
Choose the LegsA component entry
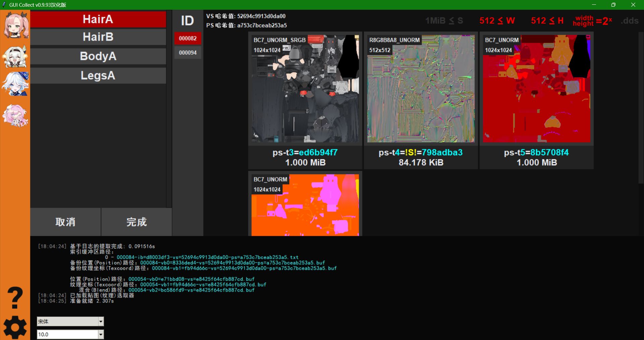coord(98,76)
